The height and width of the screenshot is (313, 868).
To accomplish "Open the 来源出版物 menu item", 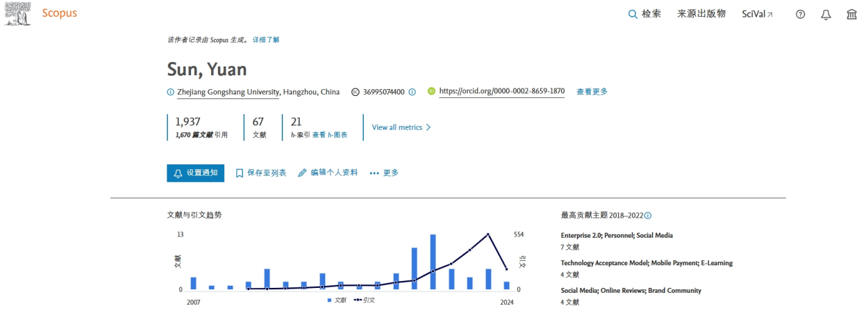I will (701, 14).
